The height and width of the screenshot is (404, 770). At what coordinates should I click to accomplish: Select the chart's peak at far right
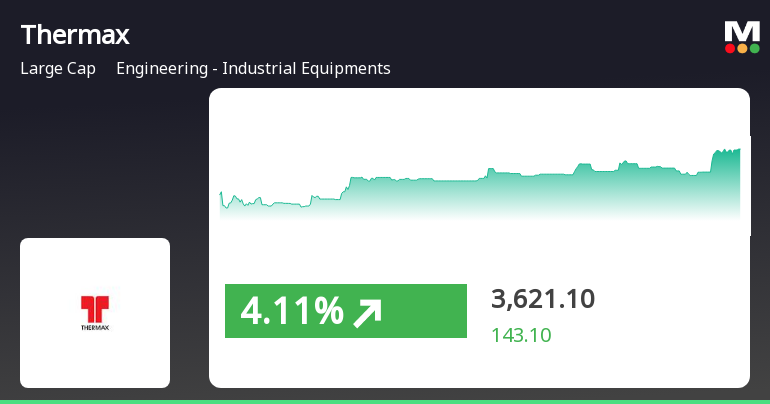737,150
